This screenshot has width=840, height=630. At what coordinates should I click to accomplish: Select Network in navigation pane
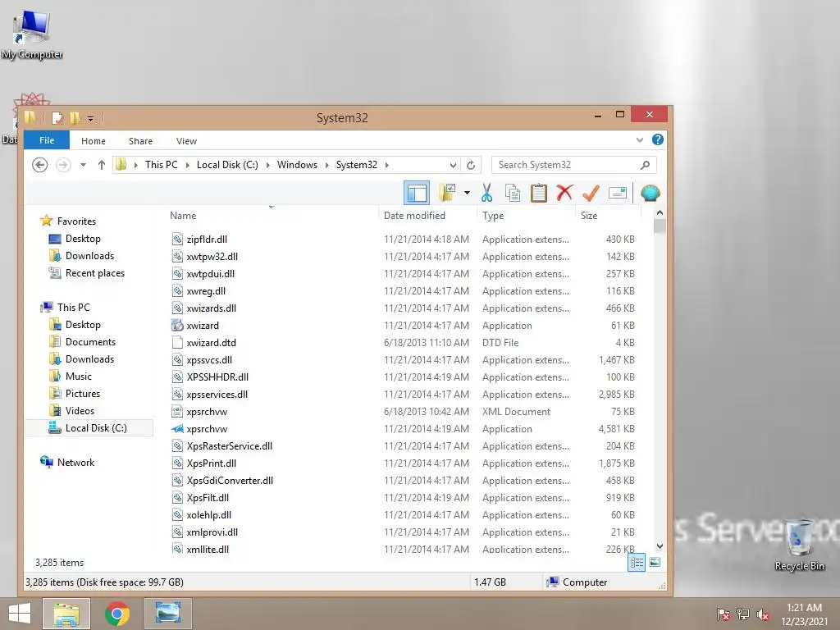click(75, 463)
